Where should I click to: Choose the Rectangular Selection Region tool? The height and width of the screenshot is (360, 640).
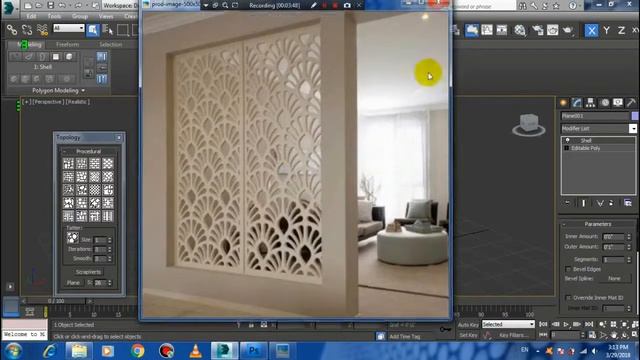point(122,30)
